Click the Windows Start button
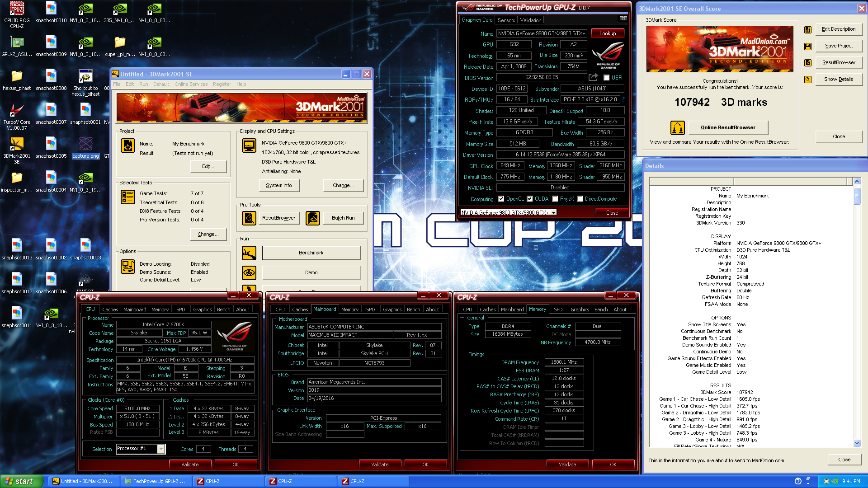The height and width of the screenshot is (488, 868). [x=22, y=481]
